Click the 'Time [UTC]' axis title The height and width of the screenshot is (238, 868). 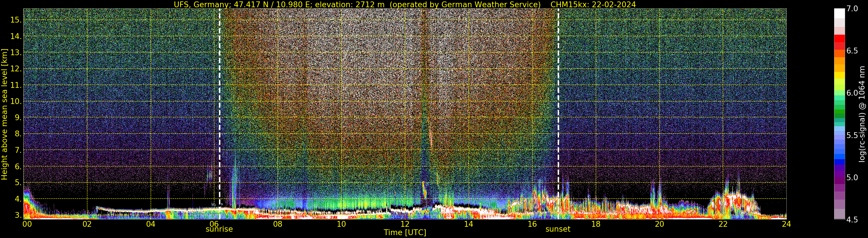point(405,233)
